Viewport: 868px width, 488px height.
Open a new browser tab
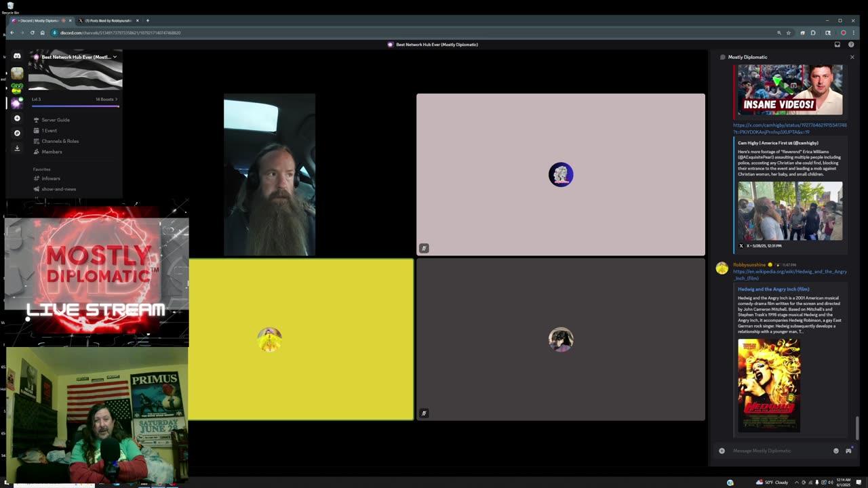coord(147,20)
